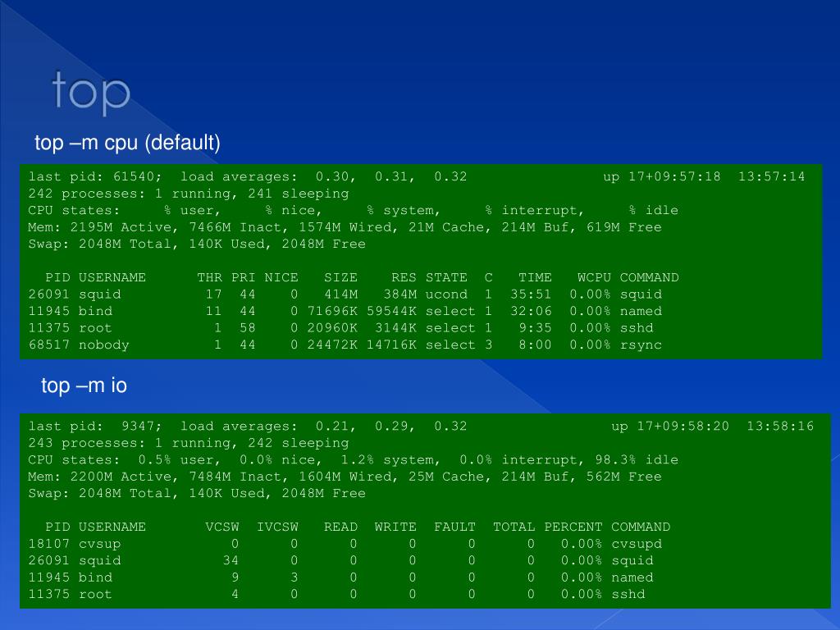Click "384M" resident size for squid
This screenshot has width=840, height=630.
pyautogui.click(x=400, y=294)
